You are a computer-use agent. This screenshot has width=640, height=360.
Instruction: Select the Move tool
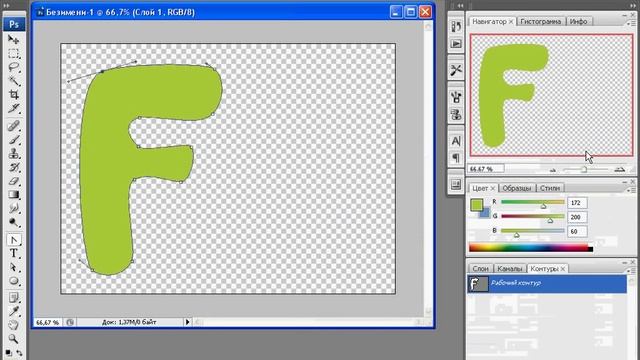(13, 40)
